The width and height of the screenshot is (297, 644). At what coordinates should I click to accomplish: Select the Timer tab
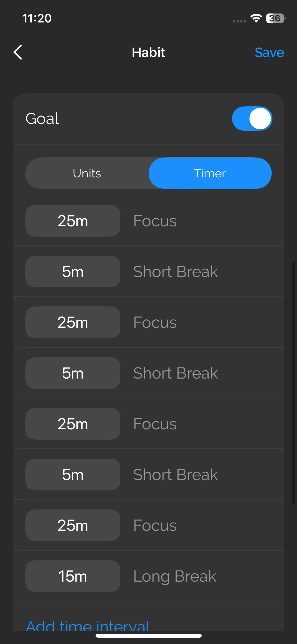210,173
